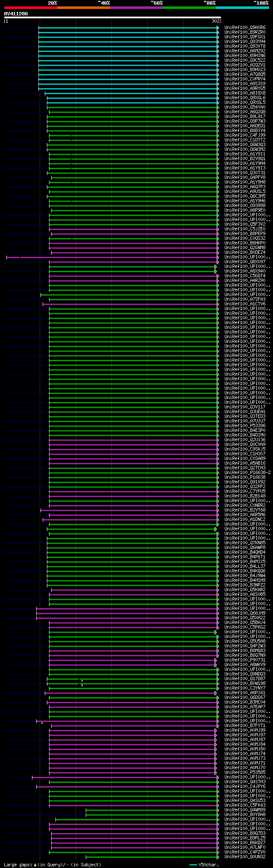This screenshot has height=868, width=273.
Task: Click the white query ruler bar
Action: click(112, 17)
